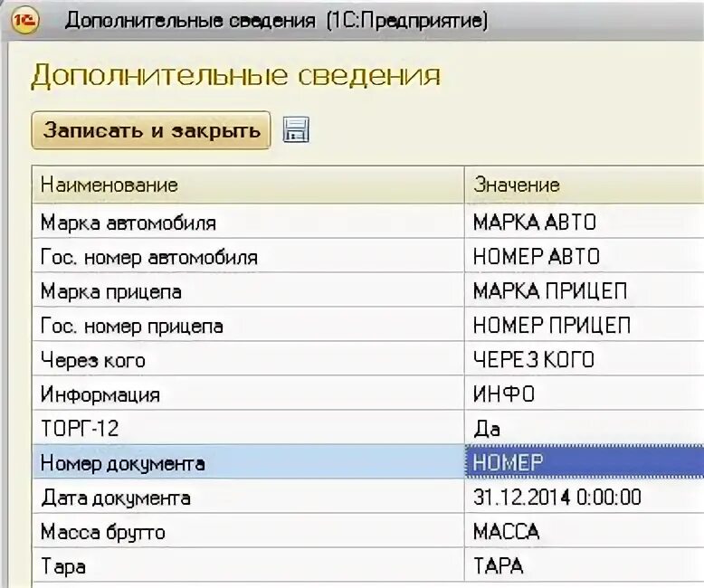Select the 'Номер документа' row name

tap(248, 463)
